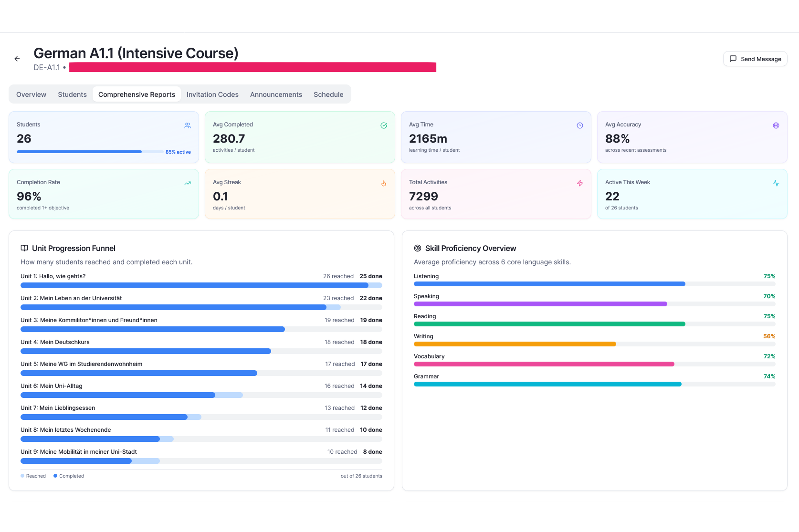Click the Total Activities lightning icon
This screenshot has height=532, width=799.
point(580,183)
